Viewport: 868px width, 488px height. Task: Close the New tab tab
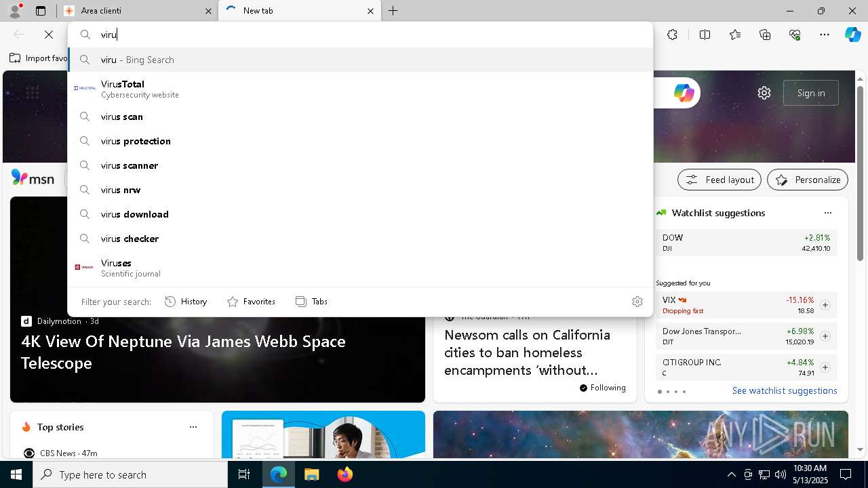click(x=370, y=11)
